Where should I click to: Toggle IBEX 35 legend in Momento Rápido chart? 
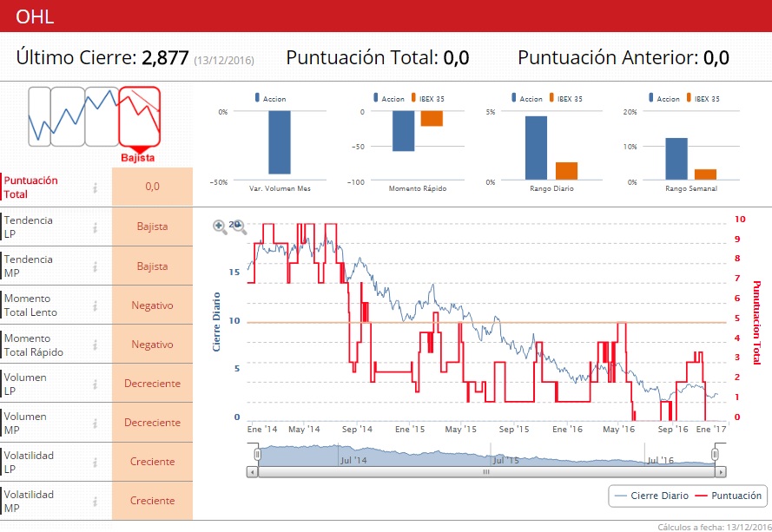pos(428,98)
